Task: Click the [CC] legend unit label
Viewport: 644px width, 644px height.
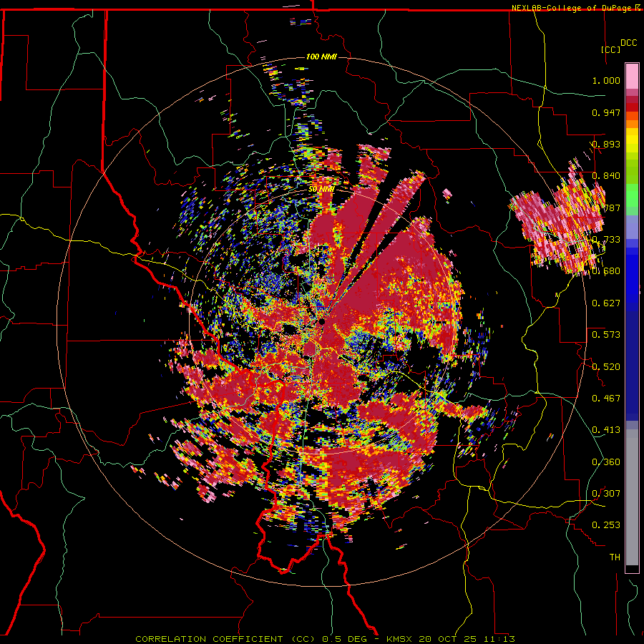Action: pyautogui.click(x=611, y=49)
